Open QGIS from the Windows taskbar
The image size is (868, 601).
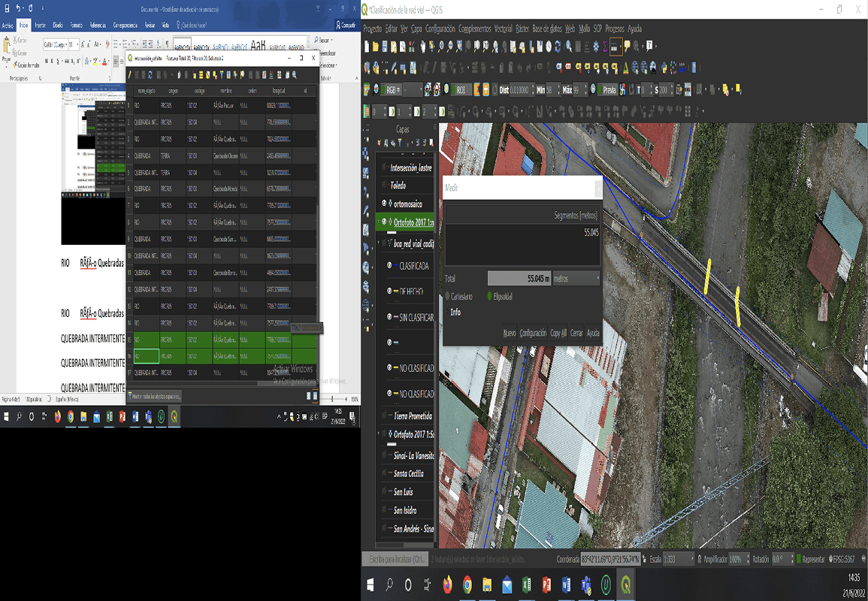click(625, 584)
